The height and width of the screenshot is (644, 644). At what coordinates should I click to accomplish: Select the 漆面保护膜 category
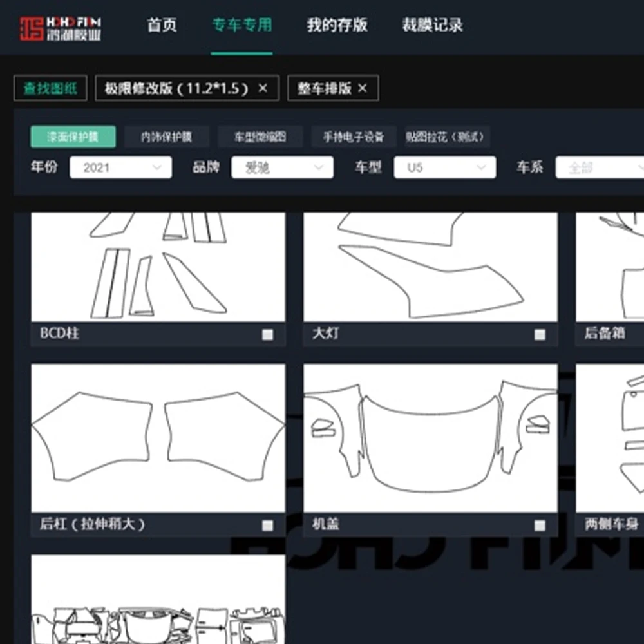coord(73,137)
